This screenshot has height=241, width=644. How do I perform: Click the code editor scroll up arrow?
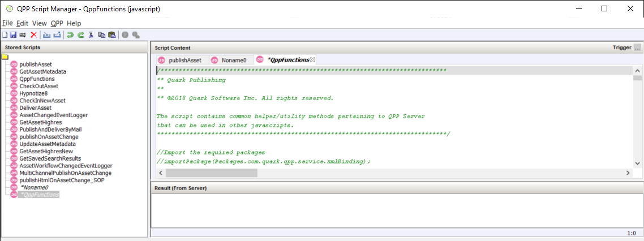click(637, 70)
